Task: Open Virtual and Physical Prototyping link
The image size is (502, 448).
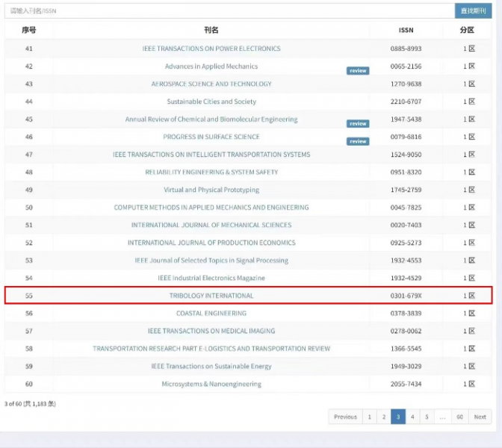Action: [211, 190]
